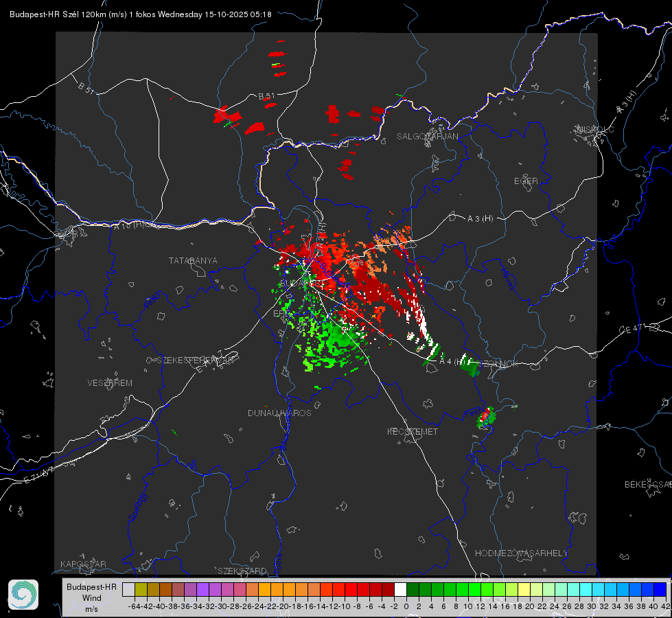Select the SZEKSZÁRD city label
672x618 pixels.
(x=242, y=571)
